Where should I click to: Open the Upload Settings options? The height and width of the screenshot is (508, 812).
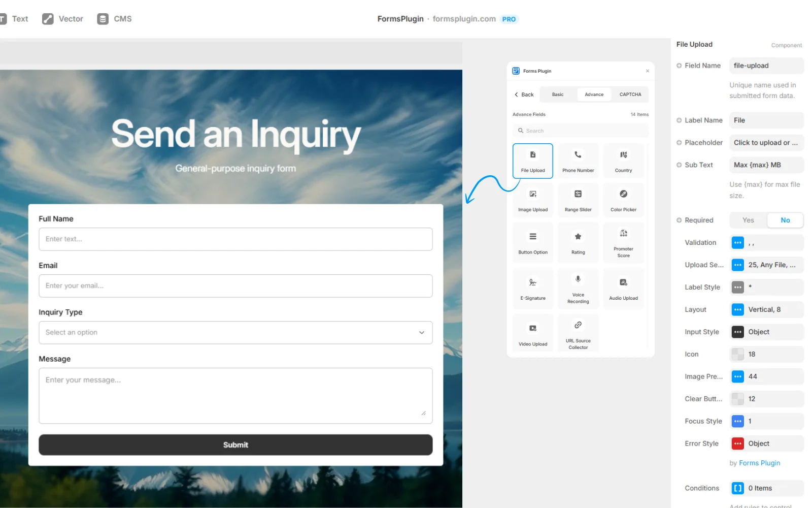737,265
